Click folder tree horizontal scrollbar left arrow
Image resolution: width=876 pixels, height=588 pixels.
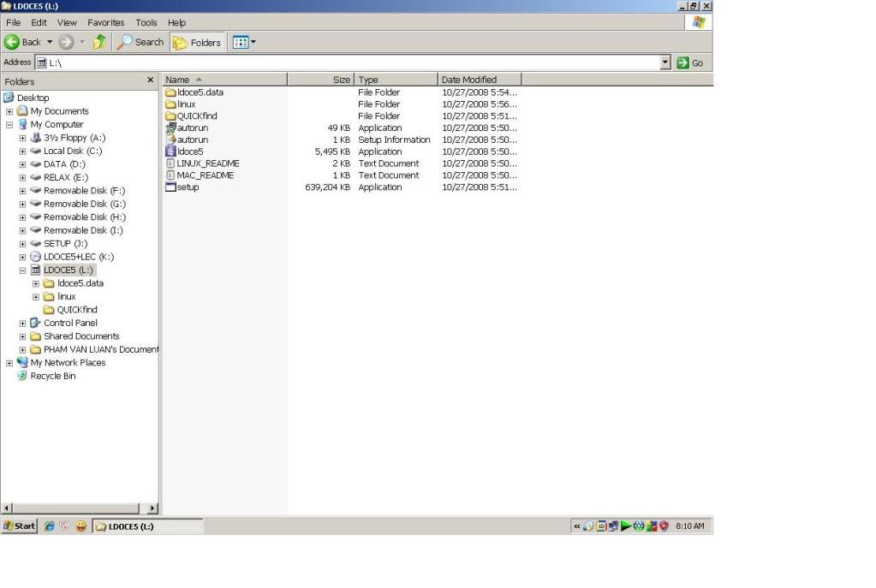[x=7, y=508]
